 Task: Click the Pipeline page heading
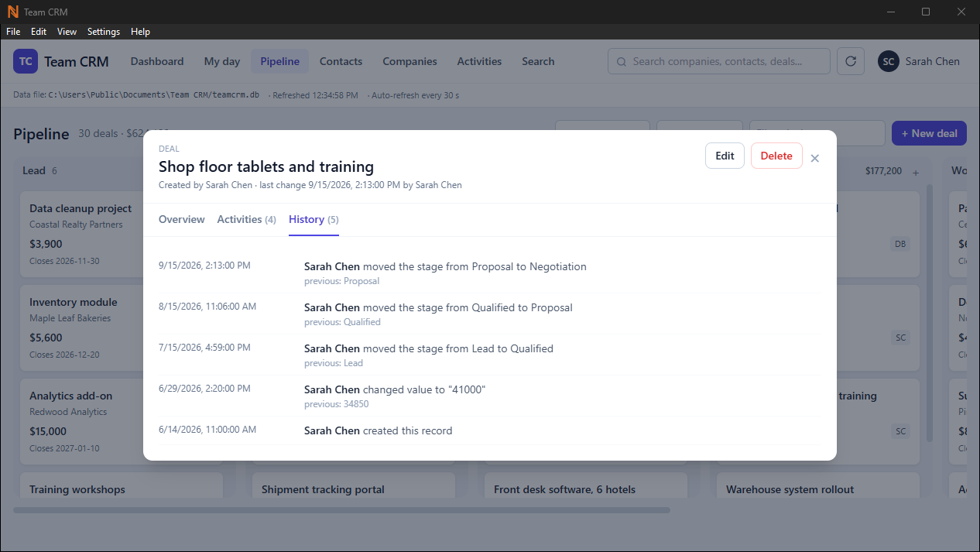click(41, 134)
